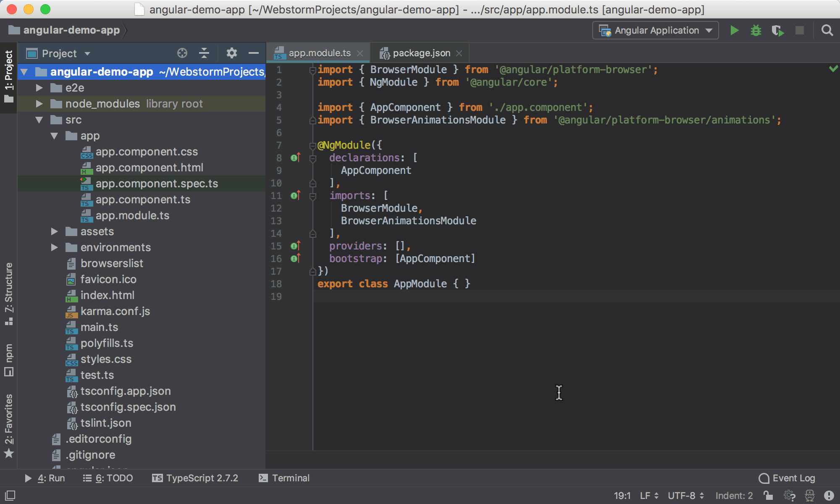This screenshot has width=840, height=504.
Task: Click the gutter override icon on line 16
Action: click(x=295, y=258)
